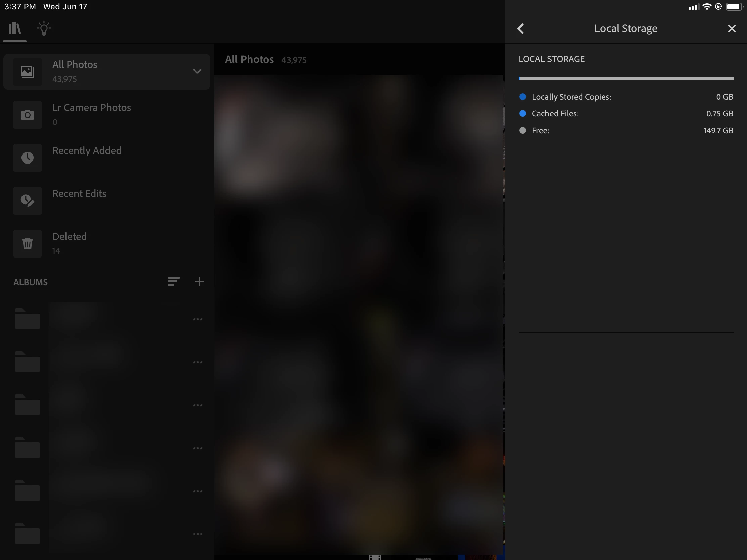The image size is (747, 560).
Task: Open options for the last album folder
Action: 197,534
